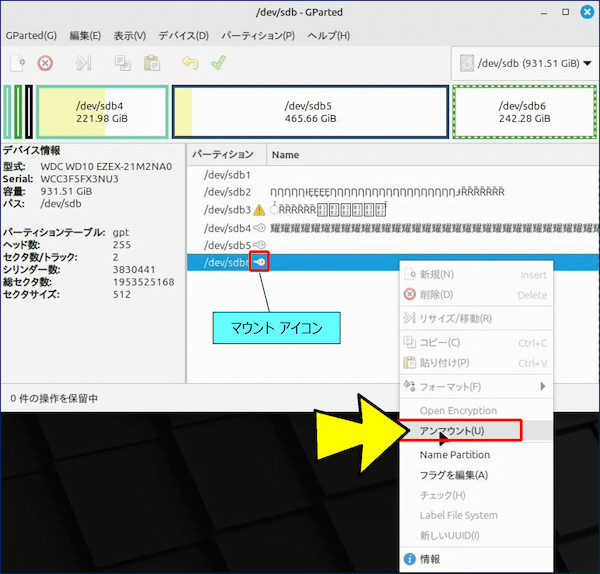The image size is (600, 574).
Task: Click the copy partition toolbar icon
Action: [x=122, y=63]
